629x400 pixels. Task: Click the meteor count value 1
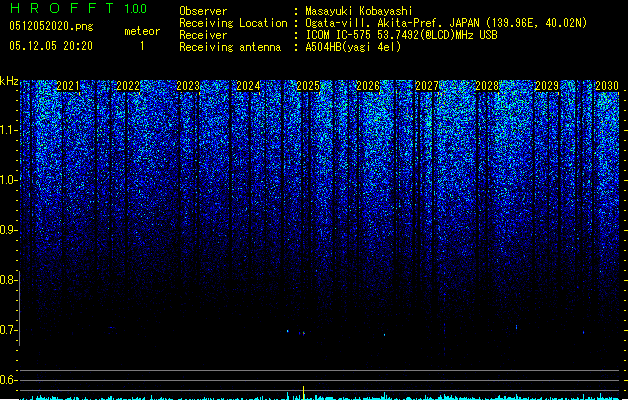click(142, 46)
